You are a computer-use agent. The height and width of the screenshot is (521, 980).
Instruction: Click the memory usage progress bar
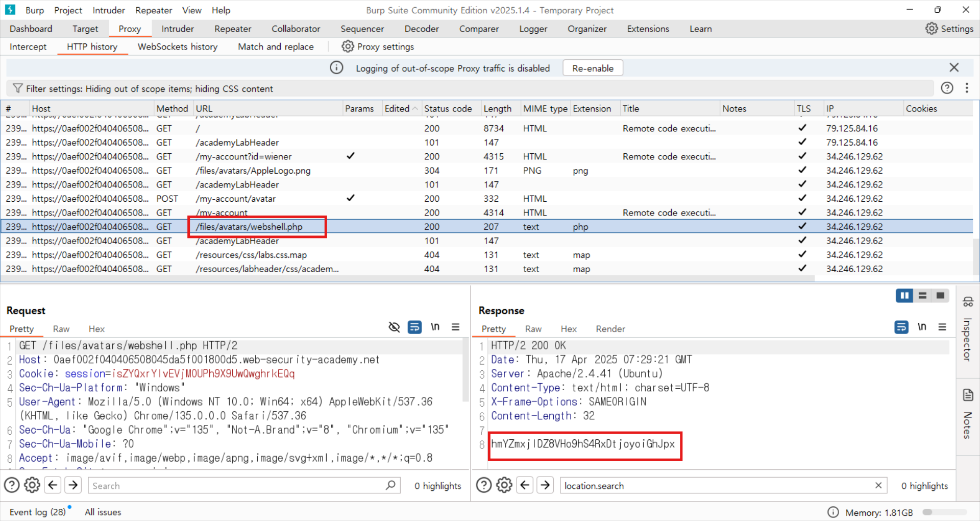click(945, 512)
